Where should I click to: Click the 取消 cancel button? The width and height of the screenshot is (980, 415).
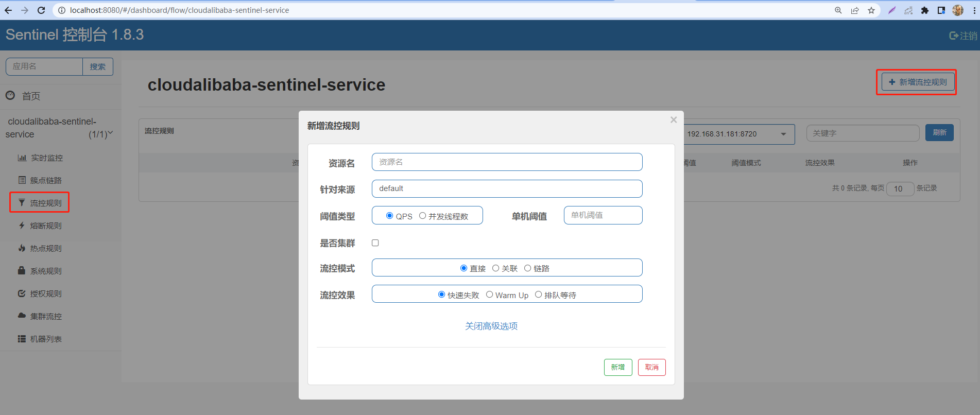point(652,367)
